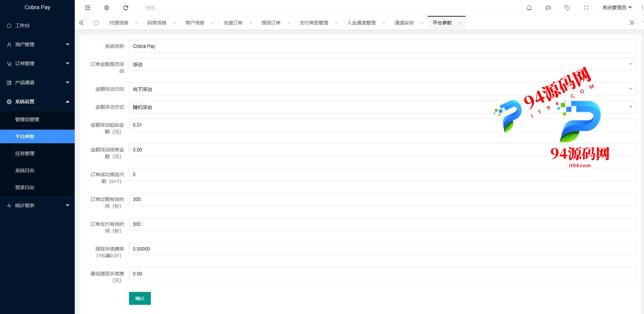
Task: Close the 支付类型管理 tab
Action: pyautogui.click(x=336, y=23)
